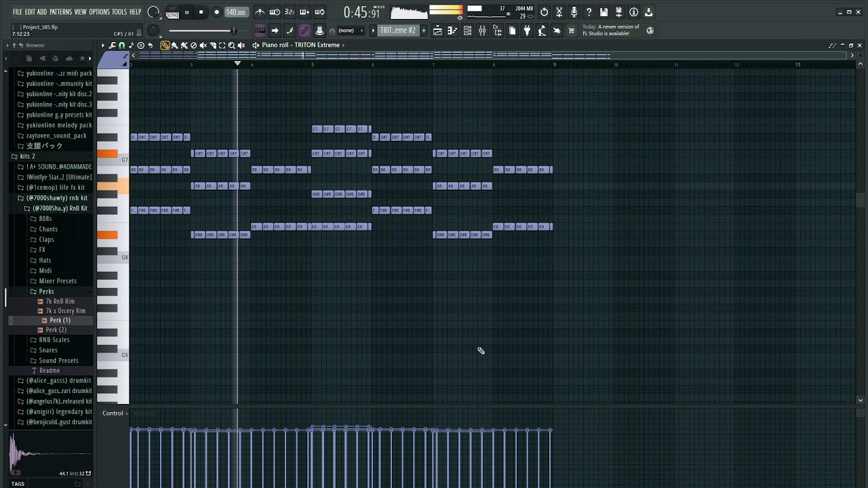Toggle piano roll snap magnet
868x488 pixels.
(x=121, y=45)
